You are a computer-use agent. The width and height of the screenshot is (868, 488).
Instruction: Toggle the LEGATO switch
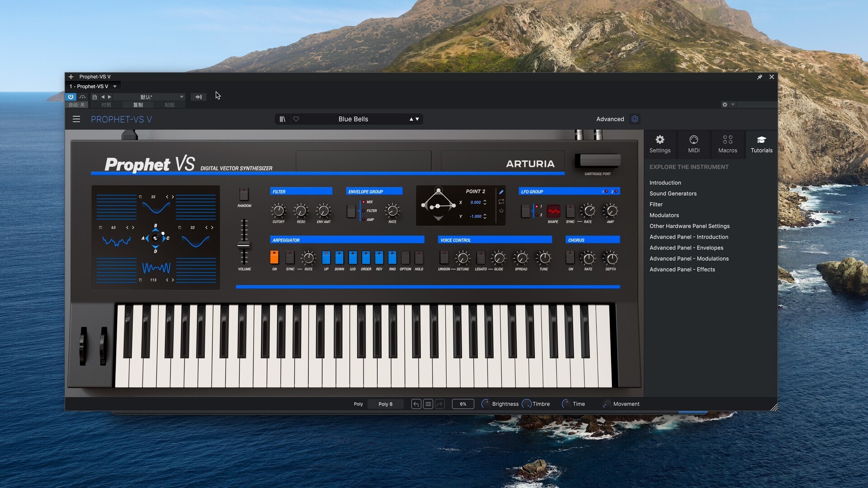481,257
